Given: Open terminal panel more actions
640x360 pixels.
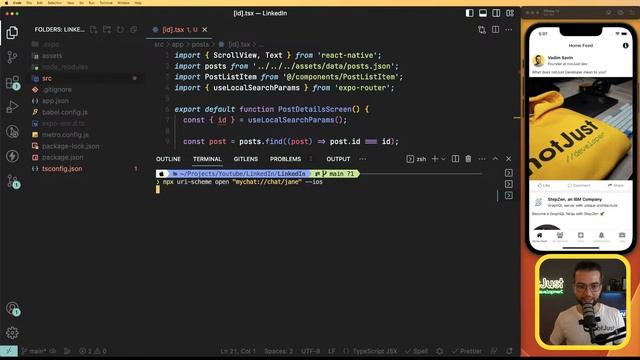Looking at the screenshot, I should [x=482, y=159].
